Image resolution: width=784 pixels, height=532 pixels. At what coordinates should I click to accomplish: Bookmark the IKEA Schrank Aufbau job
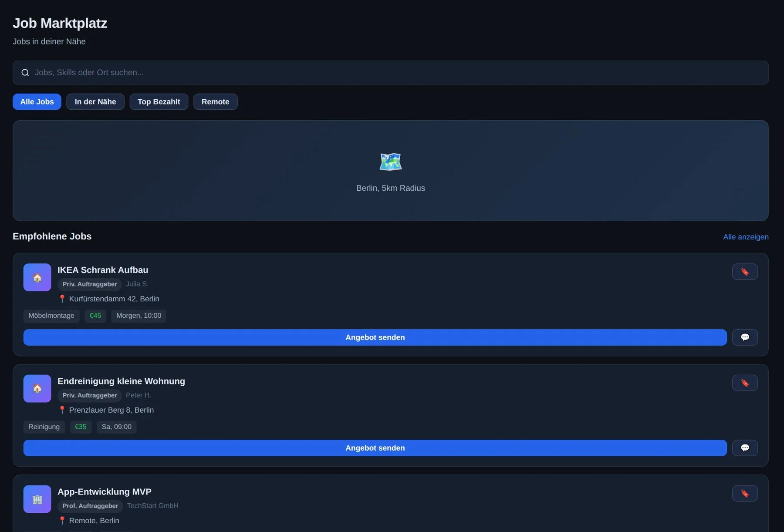point(745,272)
